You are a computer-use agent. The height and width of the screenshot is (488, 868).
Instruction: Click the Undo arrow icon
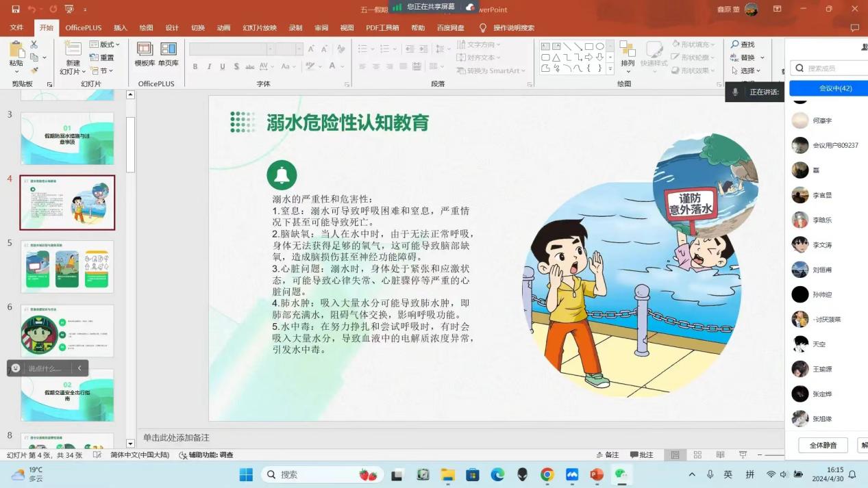click(x=32, y=10)
